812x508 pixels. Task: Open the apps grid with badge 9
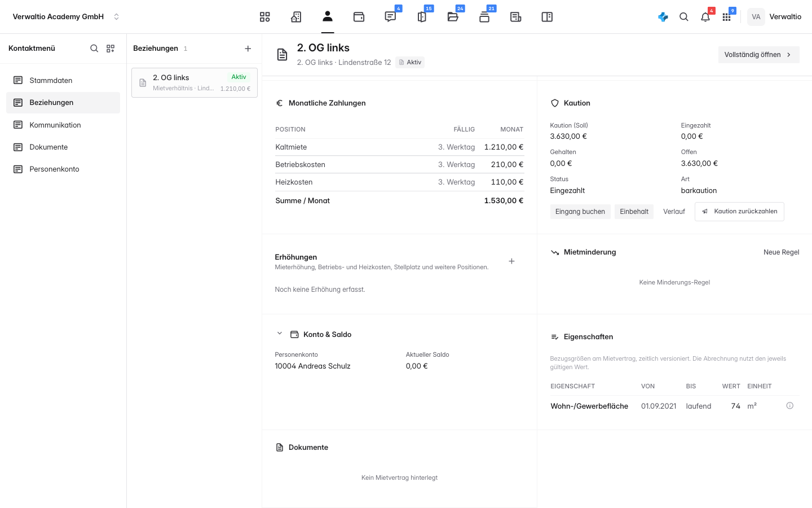click(726, 17)
